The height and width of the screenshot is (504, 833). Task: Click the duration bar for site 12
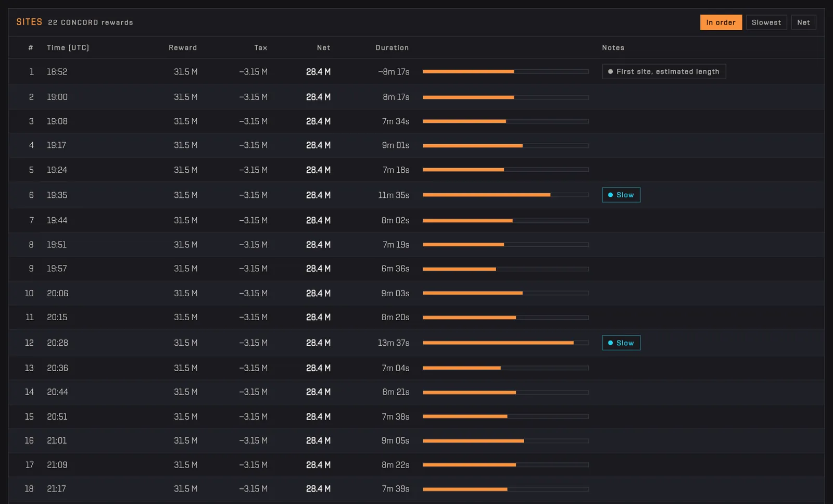[506, 343]
